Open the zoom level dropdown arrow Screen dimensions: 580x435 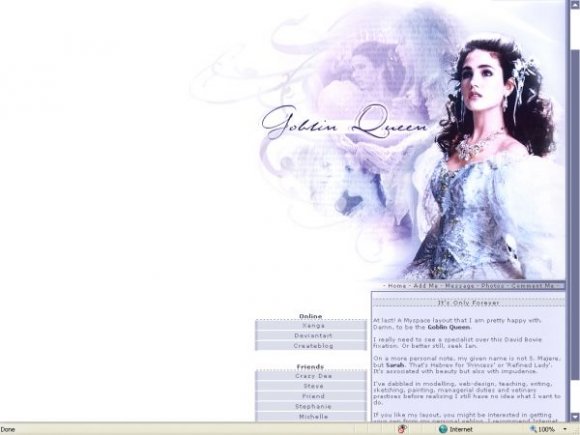click(565, 429)
